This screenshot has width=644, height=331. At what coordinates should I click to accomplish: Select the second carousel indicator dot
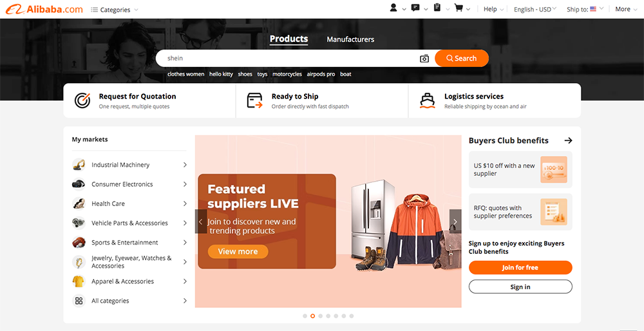click(312, 316)
